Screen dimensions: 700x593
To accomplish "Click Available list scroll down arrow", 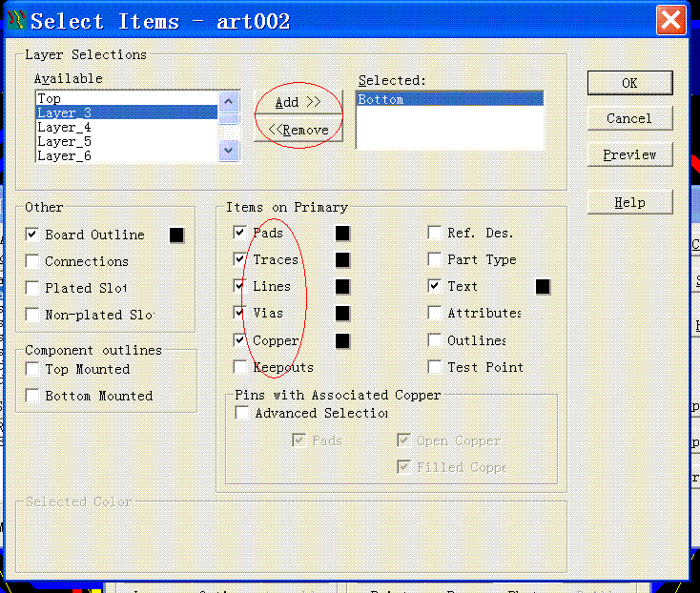I will click(229, 151).
